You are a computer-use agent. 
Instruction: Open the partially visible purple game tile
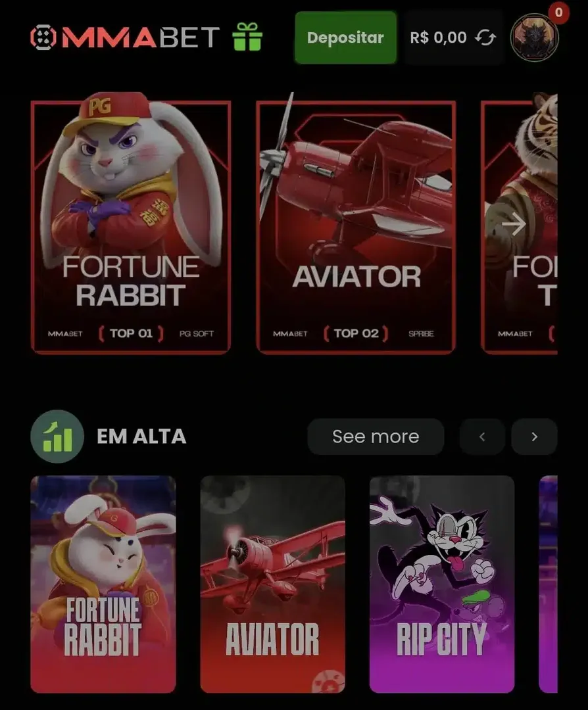548,584
